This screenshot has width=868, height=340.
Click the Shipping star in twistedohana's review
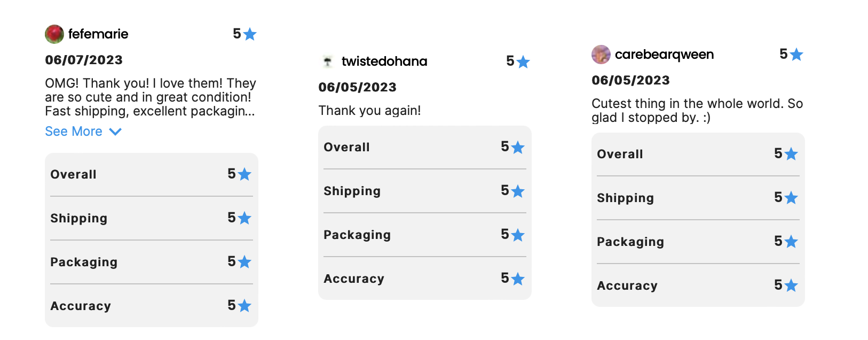518,191
